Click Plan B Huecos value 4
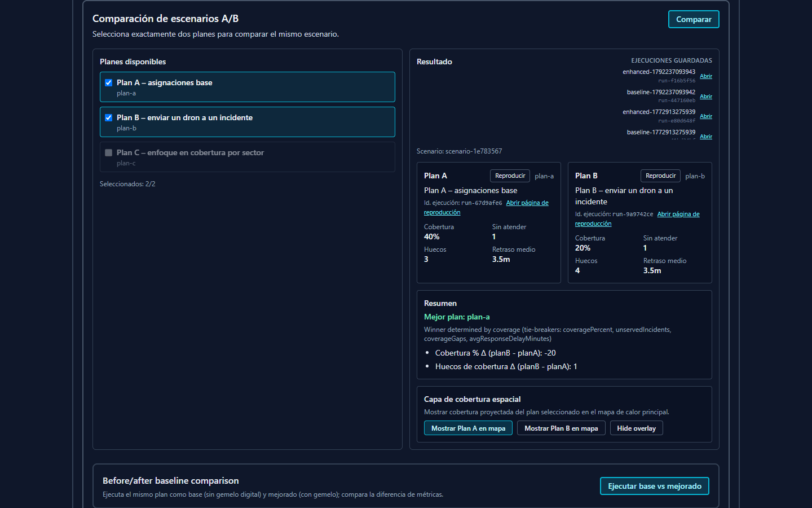Image resolution: width=812 pixels, height=508 pixels. point(577,271)
